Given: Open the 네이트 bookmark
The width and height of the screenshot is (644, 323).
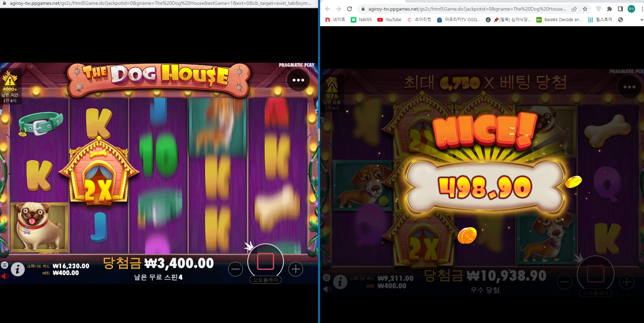Looking at the screenshot, I should click(335, 20).
